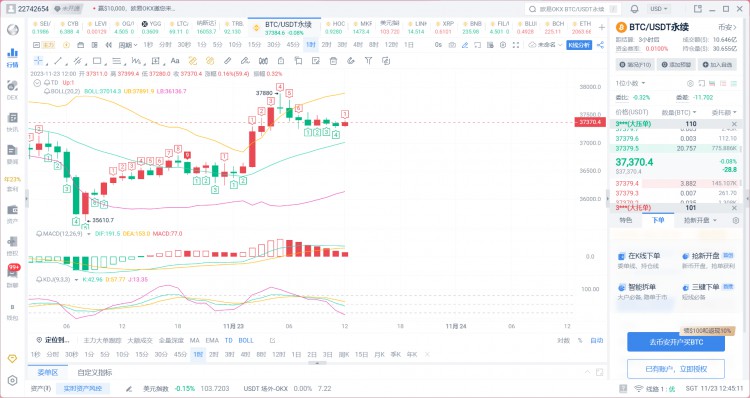The image size is (750, 398).
Task: Open notification bell in the title bar
Action: (x=635, y=9)
